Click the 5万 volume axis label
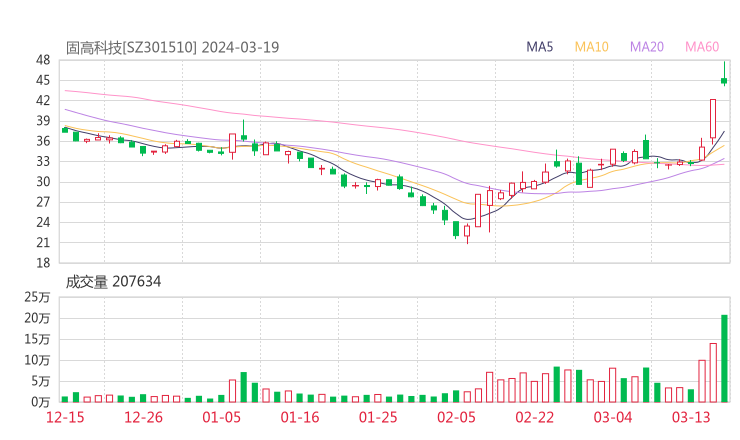This screenshot has width=740, height=440. (41, 381)
